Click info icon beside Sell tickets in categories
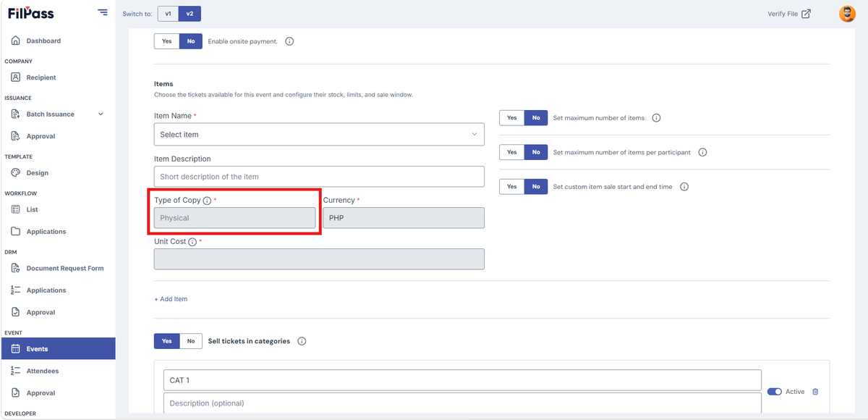The width and height of the screenshot is (868, 420). coord(302,341)
